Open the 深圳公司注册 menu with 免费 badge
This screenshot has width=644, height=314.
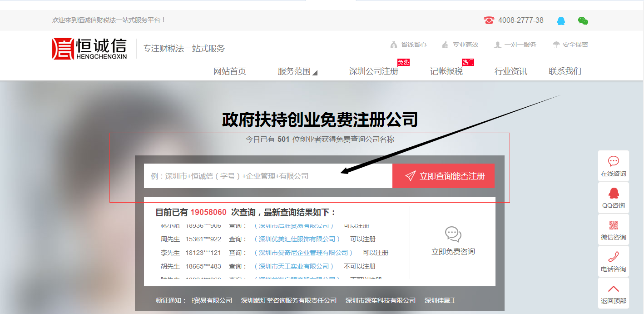tap(374, 71)
